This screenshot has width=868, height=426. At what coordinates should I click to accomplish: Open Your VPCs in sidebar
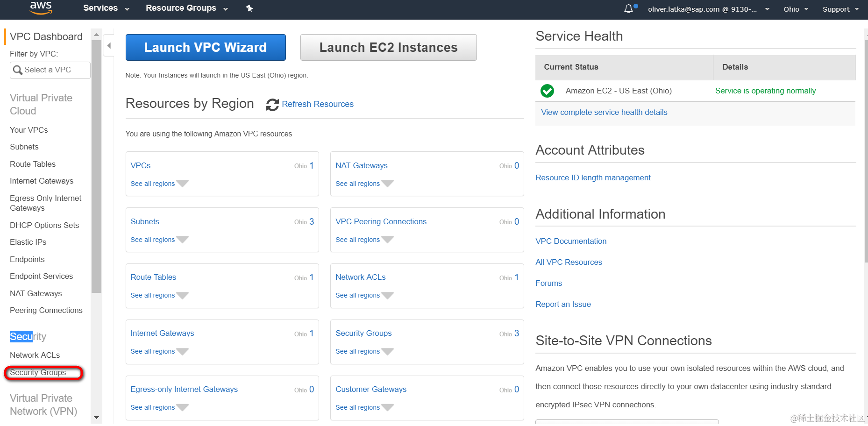coord(29,130)
